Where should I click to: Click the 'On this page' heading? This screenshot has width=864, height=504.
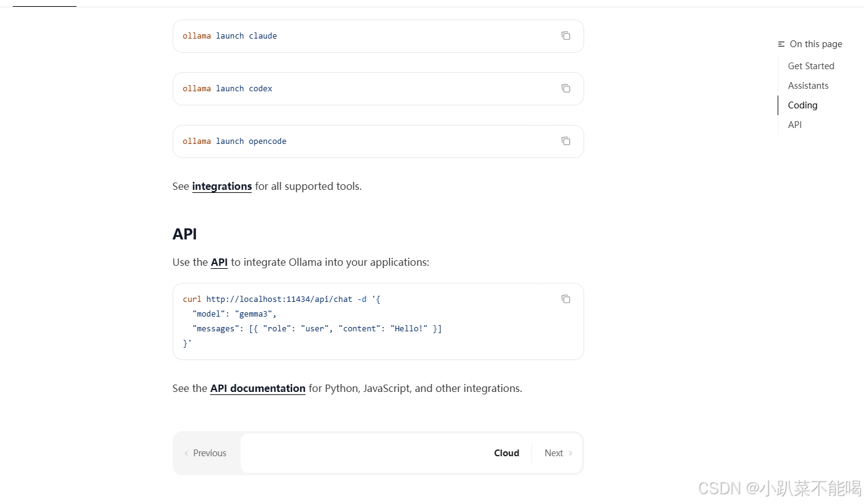click(816, 44)
